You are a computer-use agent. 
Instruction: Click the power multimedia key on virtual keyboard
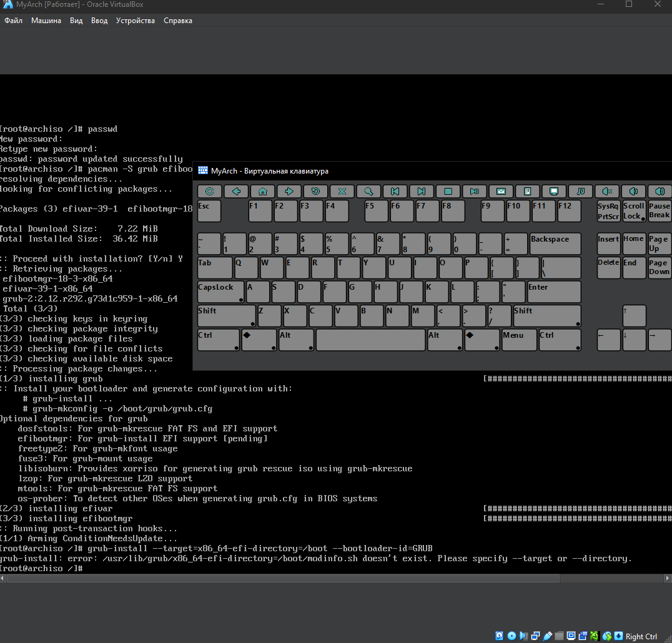(210, 191)
